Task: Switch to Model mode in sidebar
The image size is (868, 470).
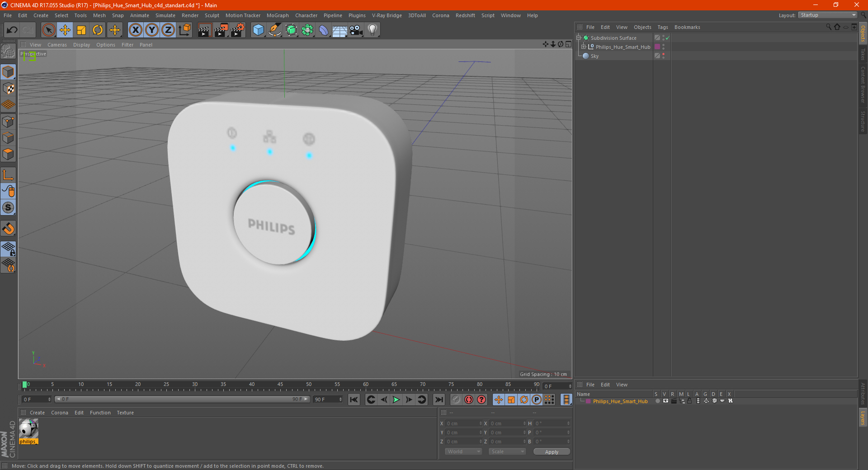Action: pos(8,72)
